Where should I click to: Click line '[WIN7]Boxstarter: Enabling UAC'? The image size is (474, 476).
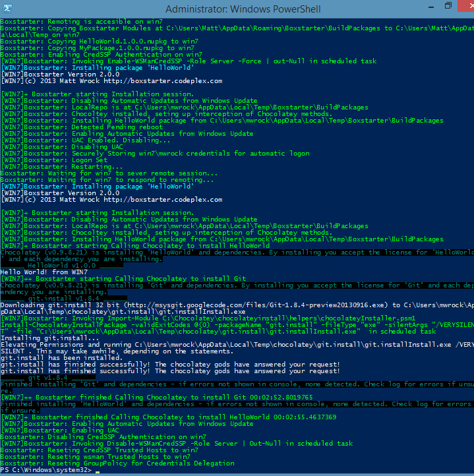[60, 430]
